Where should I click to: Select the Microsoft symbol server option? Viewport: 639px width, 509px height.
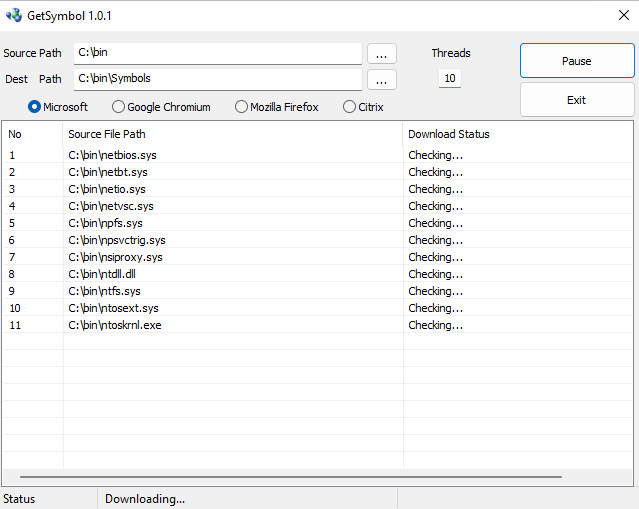(x=58, y=107)
